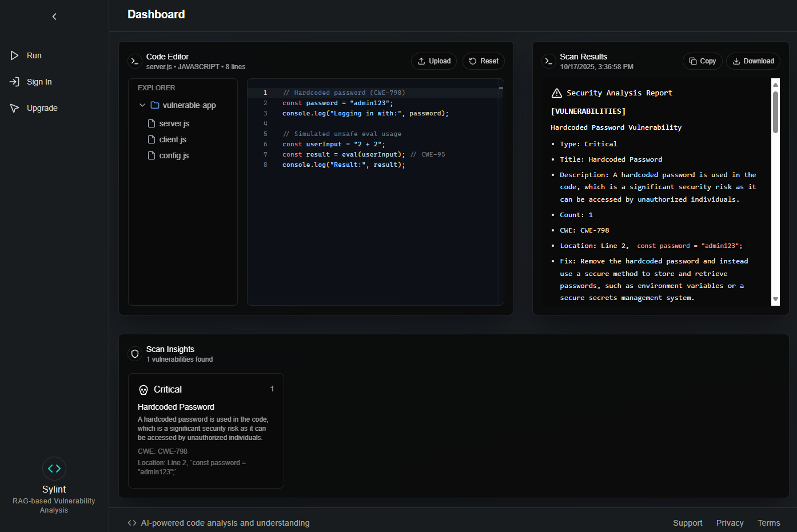Click the Scan Insights shield icon
Viewport: 797px width, 532px height.
click(135, 354)
